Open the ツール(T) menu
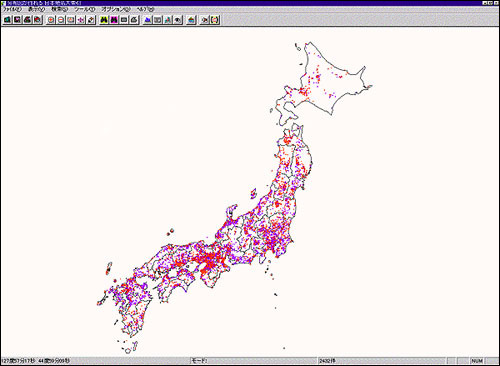 [x=85, y=9]
